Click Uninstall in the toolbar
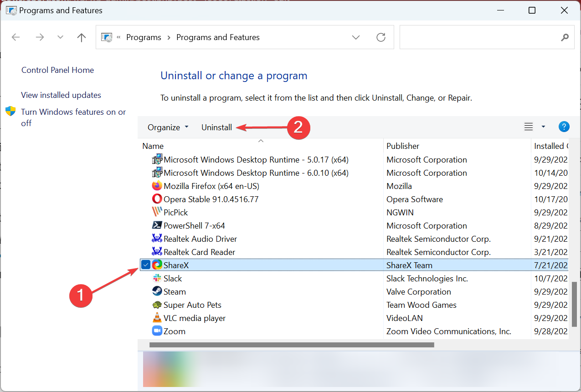The image size is (581, 392). point(216,127)
